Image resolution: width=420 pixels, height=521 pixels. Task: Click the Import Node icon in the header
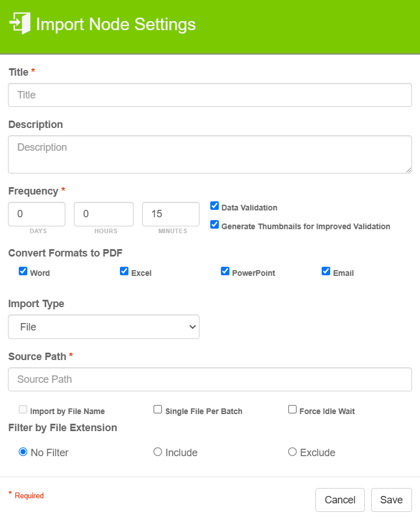18,24
